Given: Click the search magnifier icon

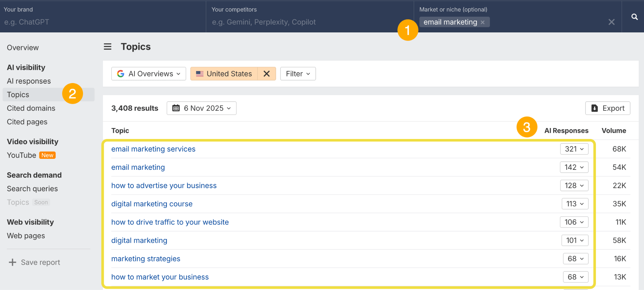Looking at the screenshot, I should click(x=634, y=17).
